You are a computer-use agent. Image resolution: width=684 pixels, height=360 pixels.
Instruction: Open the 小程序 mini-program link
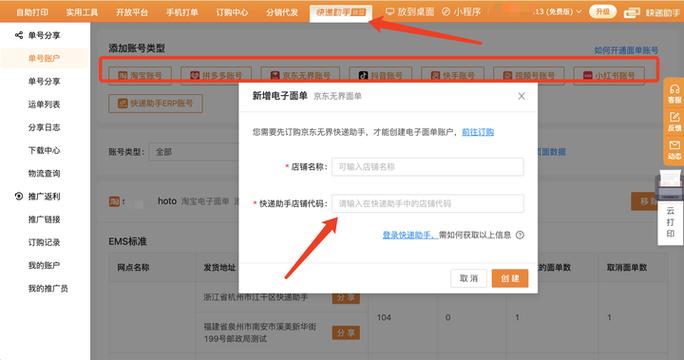pyautogui.click(x=461, y=12)
